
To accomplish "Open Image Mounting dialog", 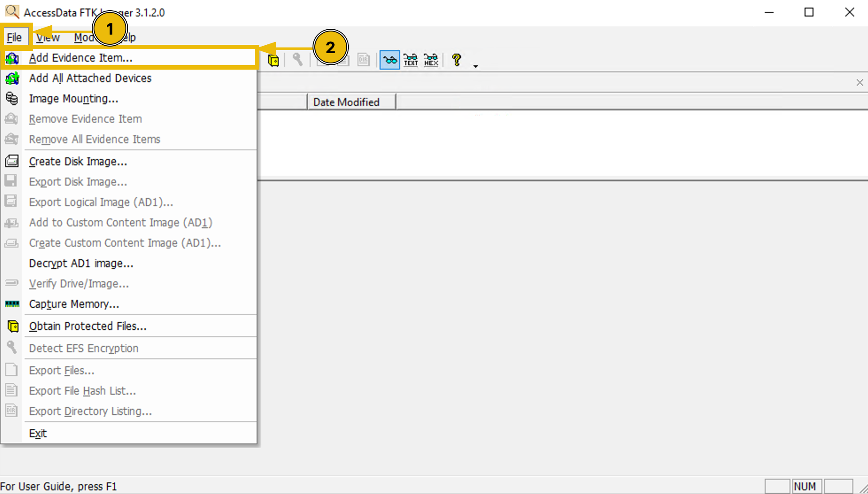I will point(129,98).
